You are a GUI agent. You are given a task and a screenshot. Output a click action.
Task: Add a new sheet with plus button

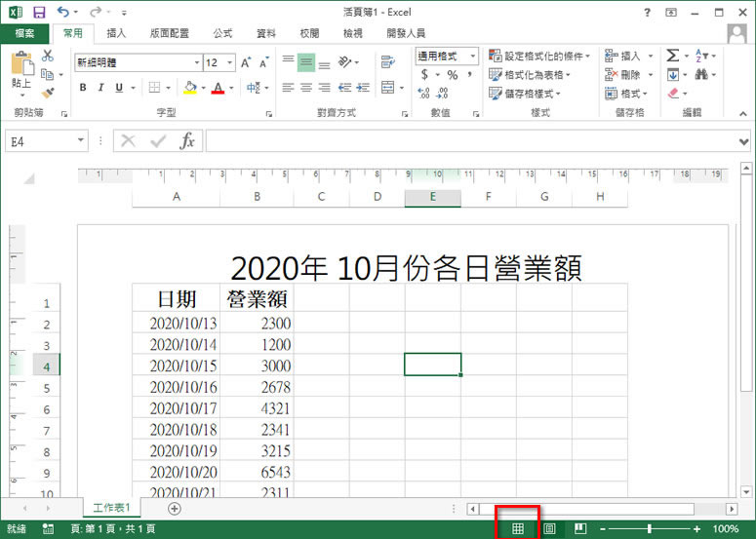pos(175,509)
